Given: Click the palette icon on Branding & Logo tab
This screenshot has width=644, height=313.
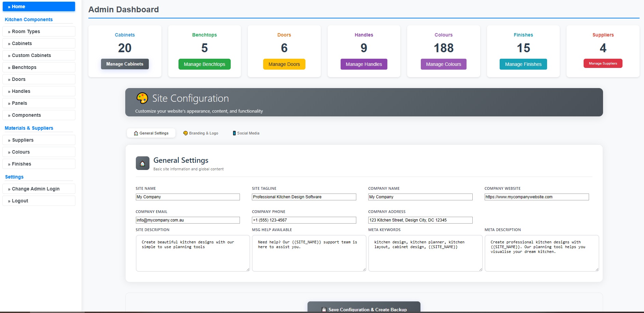Looking at the screenshot, I should [186, 133].
